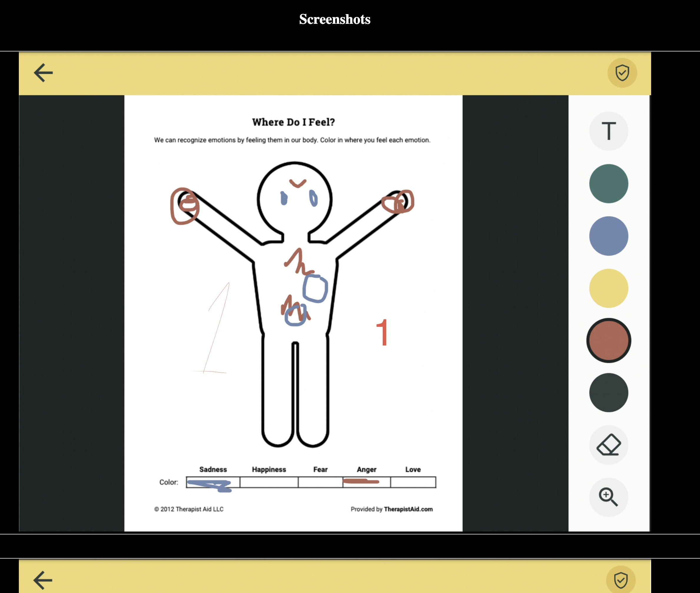Pick the yellow color swatch

coord(608,288)
